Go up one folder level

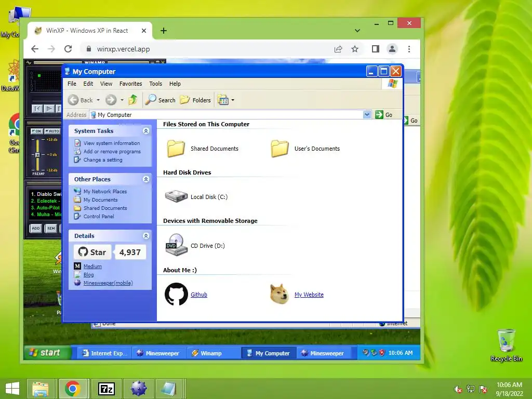[x=133, y=100]
